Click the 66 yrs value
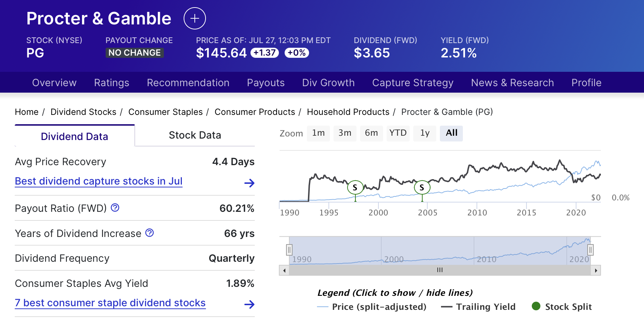 coord(239,234)
